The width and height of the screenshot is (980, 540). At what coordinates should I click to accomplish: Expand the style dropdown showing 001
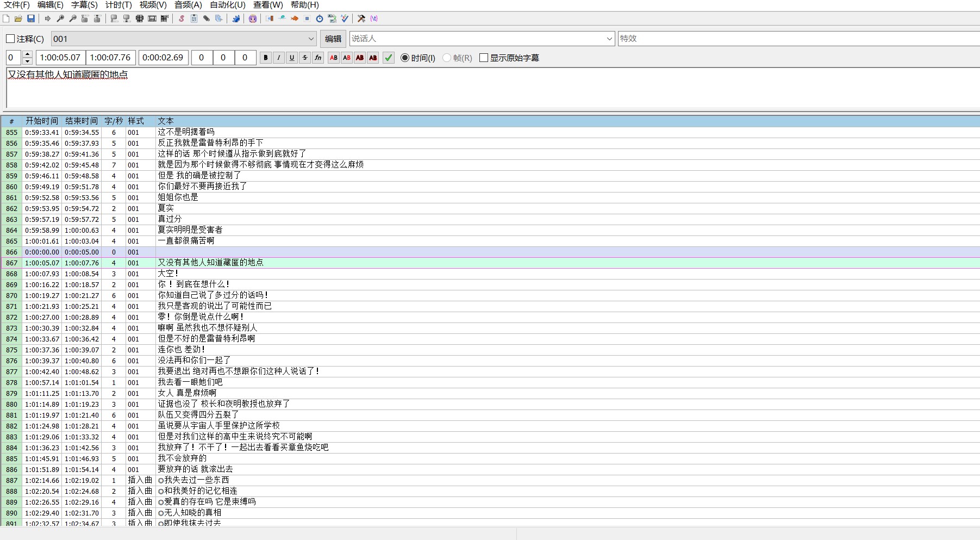311,39
